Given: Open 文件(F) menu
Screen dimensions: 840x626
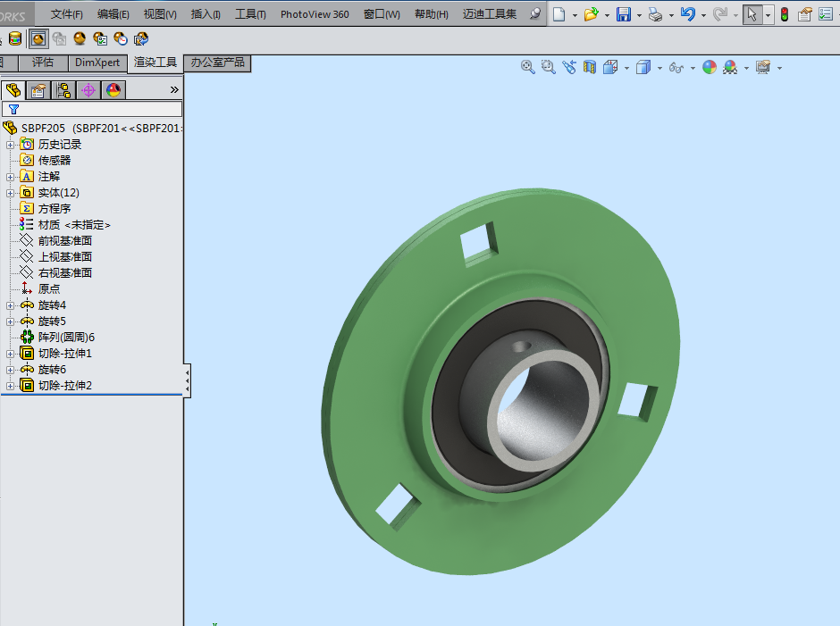Looking at the screenshot, I should (67, 14).
